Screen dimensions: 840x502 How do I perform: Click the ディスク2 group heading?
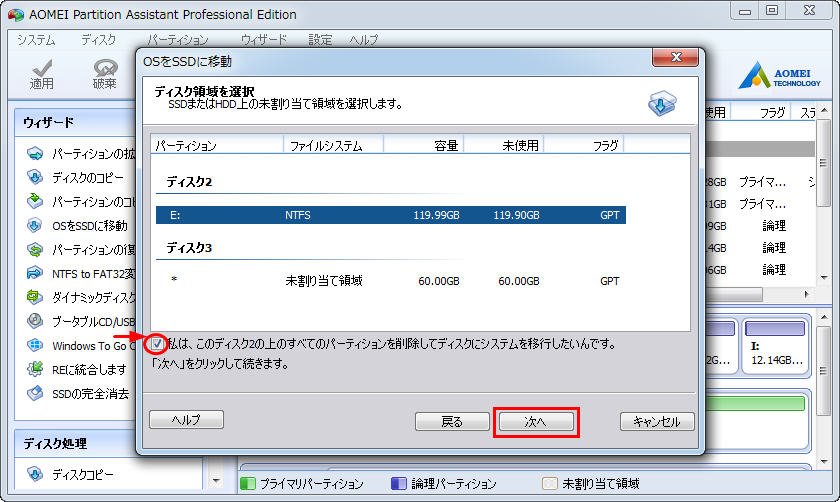[189, 182]
